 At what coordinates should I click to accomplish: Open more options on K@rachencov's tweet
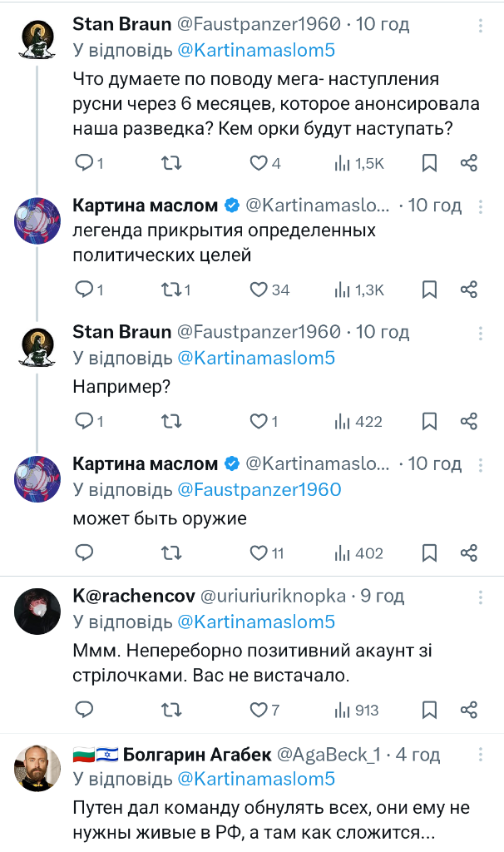click(x=480, y=597)
